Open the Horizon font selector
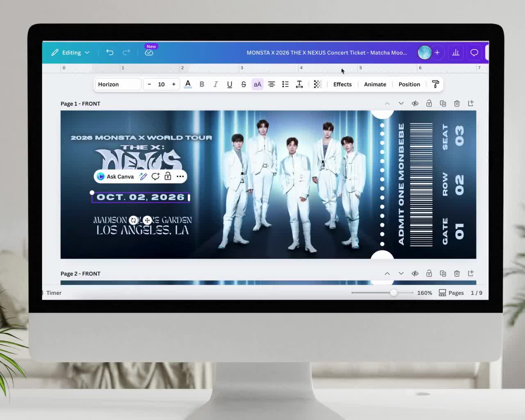 point(118,84)
